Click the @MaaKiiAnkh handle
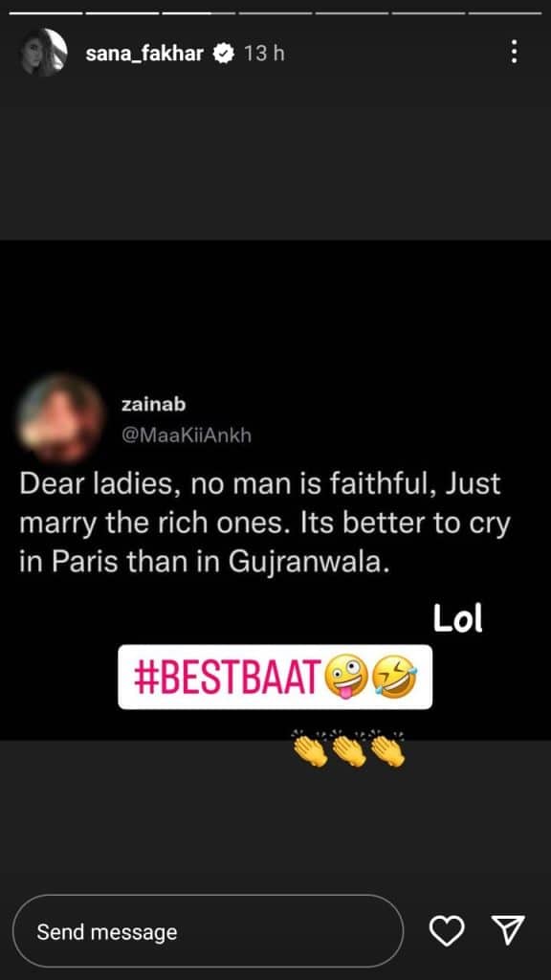This screenshot has height=980, width=551. (187, 435)
